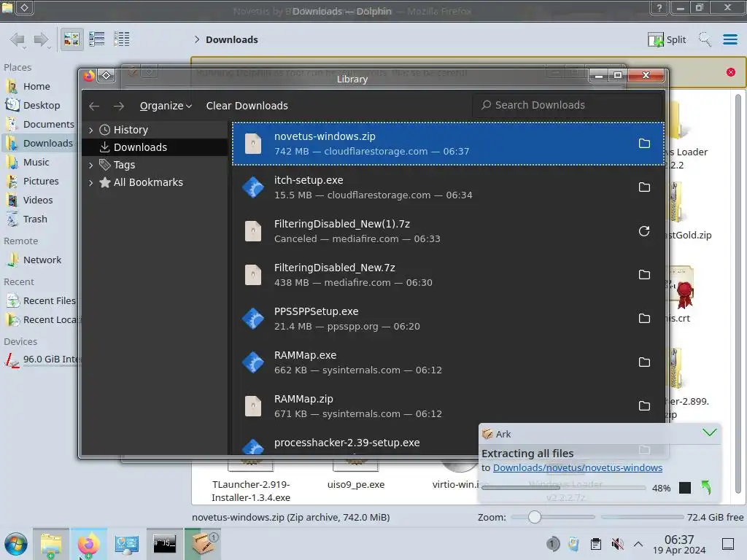This screenshot has width=747, height=560.
Task: Click the Ark extraction progress bar
Action: pyautogui.click(x=563, y=488)
